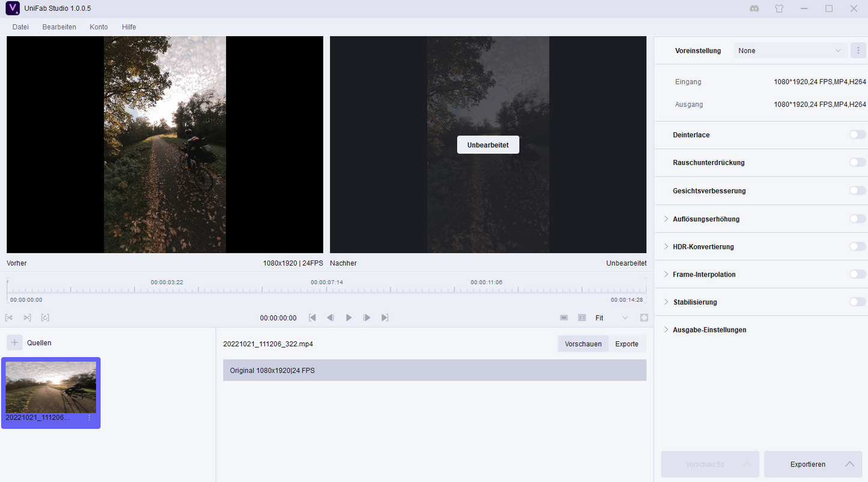The height and width of the screenshot is (482, 868).
Task: Click the T-shirt skin icon
Action: point(779,8)
